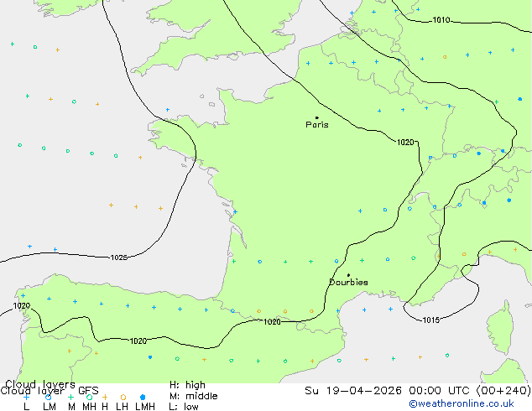Click the "L: low" legend text
The image size is (532, 411).
pyautogui.click(x=184, y=407)
